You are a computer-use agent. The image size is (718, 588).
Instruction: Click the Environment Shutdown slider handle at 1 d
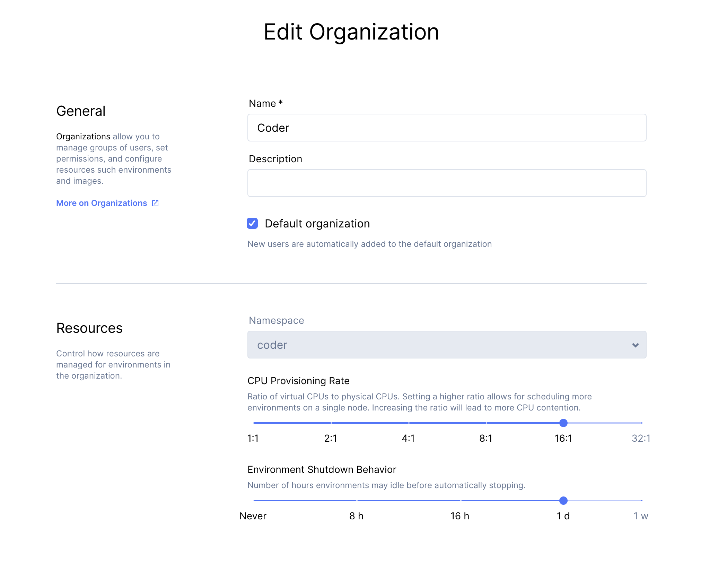coord(563,501)
